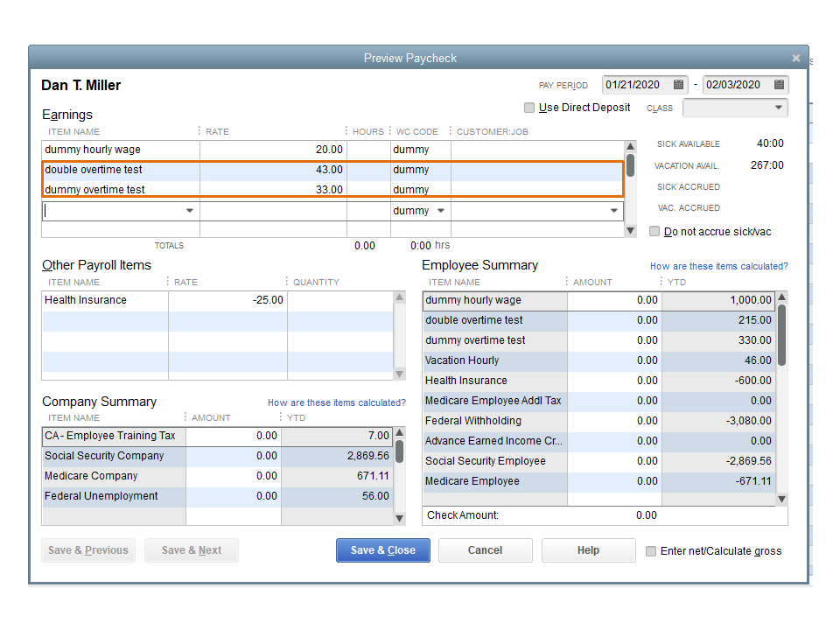Select dummy overtime test earnings row
This screenshot has height=630, width=840.
[x=332, y=189]
